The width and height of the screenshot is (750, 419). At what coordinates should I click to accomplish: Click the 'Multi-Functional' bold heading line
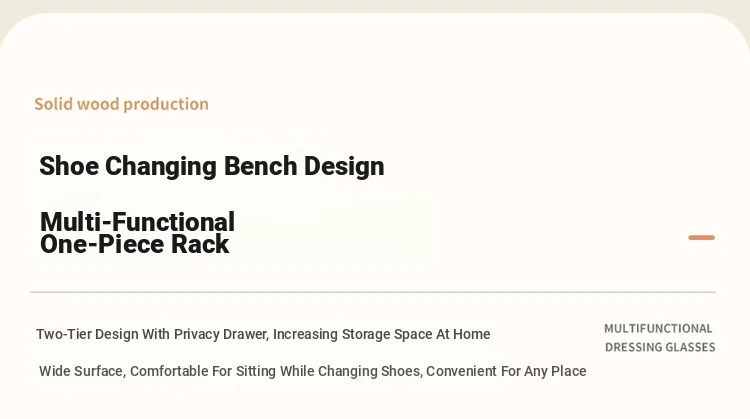pyautogui.click(x=137, y=222)
